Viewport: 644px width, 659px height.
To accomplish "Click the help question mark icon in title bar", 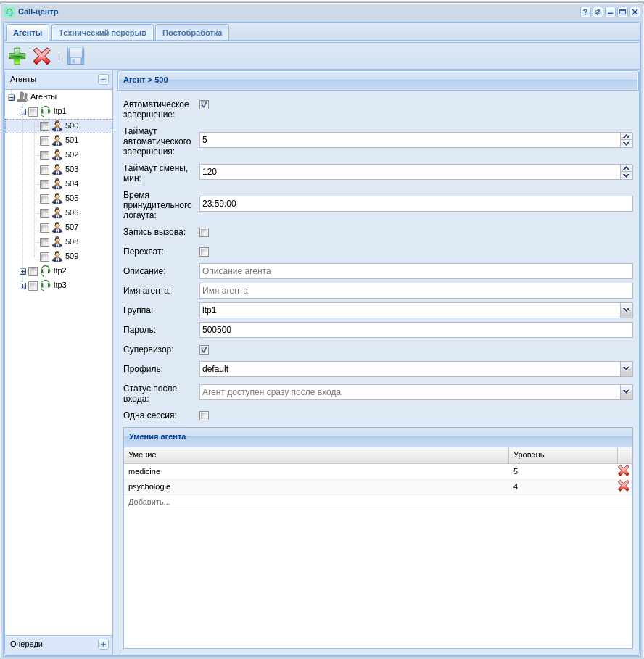I will click(585, 12).
